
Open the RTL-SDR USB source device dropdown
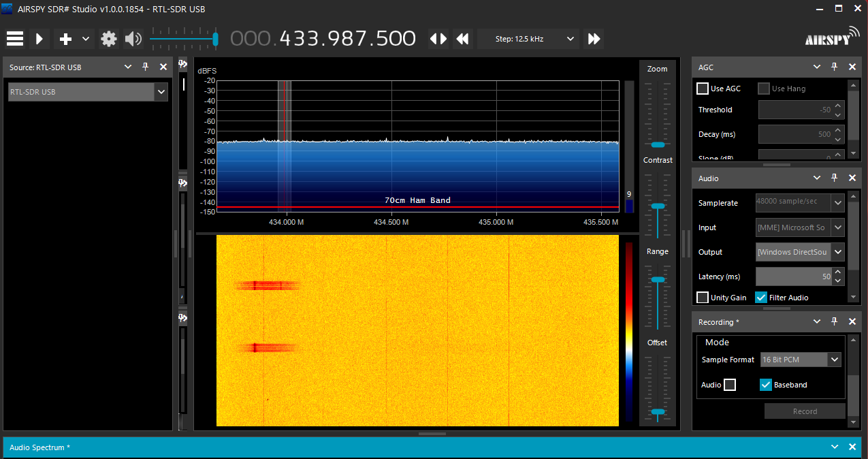88,92
